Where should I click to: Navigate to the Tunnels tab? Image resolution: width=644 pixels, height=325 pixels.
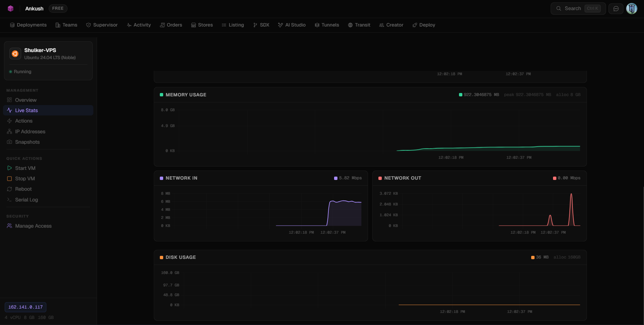(327, 25)
